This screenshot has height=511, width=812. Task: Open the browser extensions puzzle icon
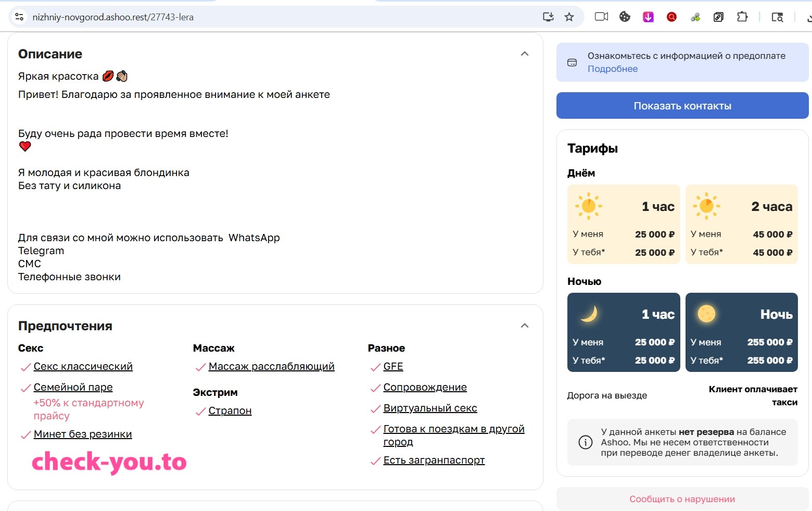pos(742,17)
